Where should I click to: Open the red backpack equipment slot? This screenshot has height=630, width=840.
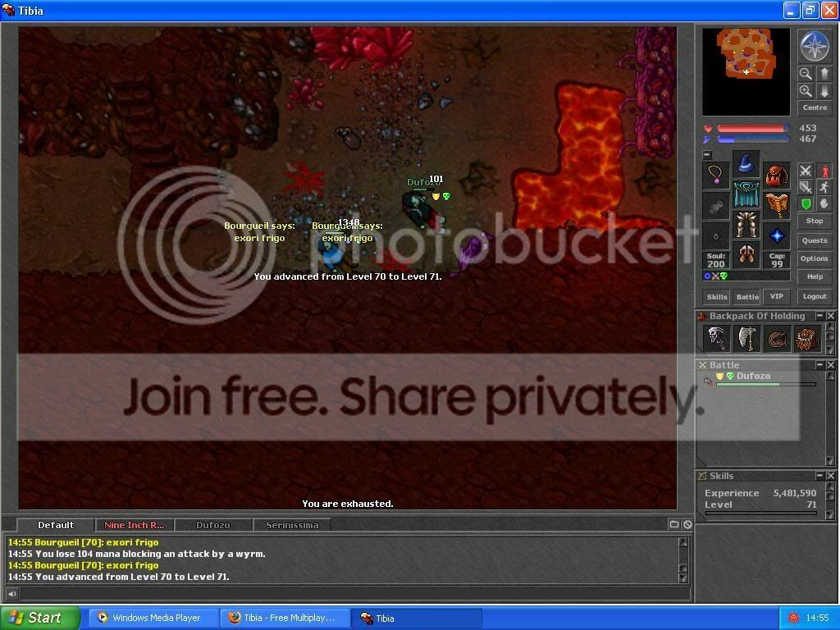click(776, 176)
